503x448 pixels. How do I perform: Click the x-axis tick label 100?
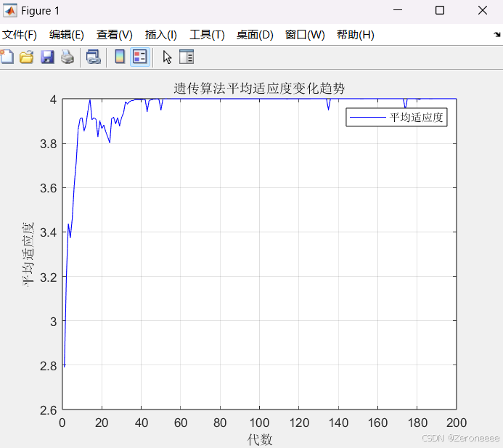point(259,423)
